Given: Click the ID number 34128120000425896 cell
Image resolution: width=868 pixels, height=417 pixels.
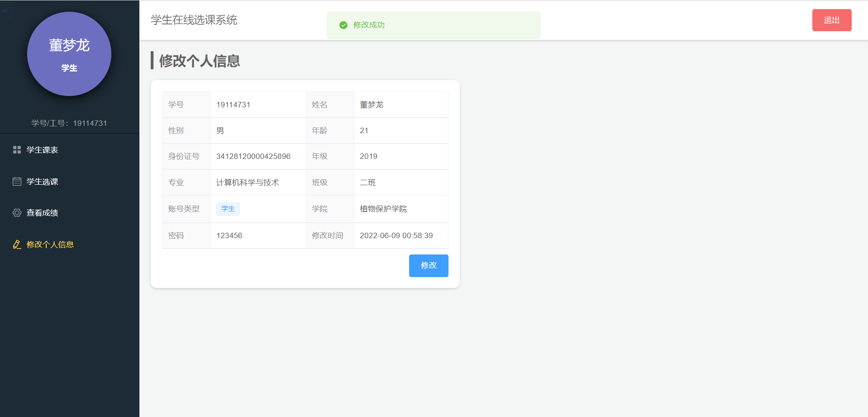Looking at the screenshot, I should click(x=258, y=156).
